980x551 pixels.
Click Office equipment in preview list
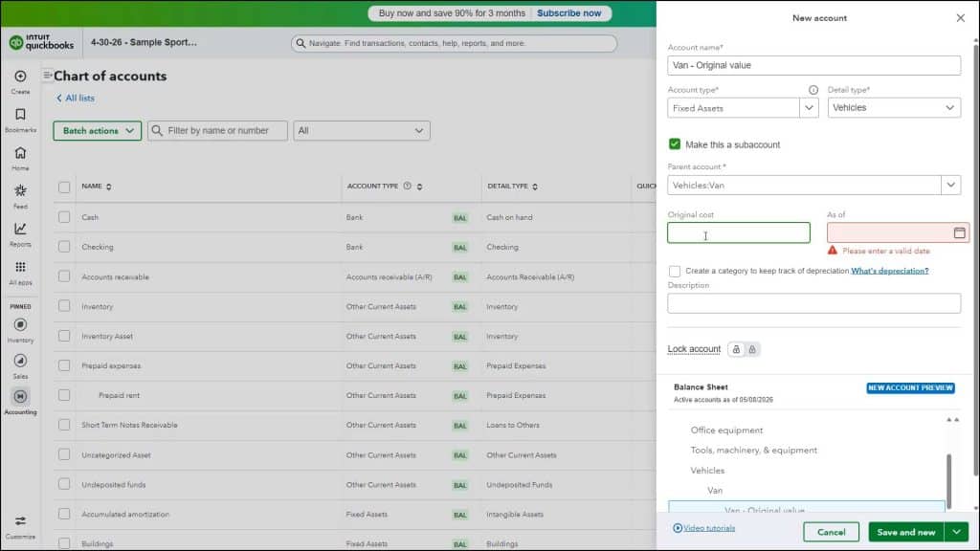726,430
